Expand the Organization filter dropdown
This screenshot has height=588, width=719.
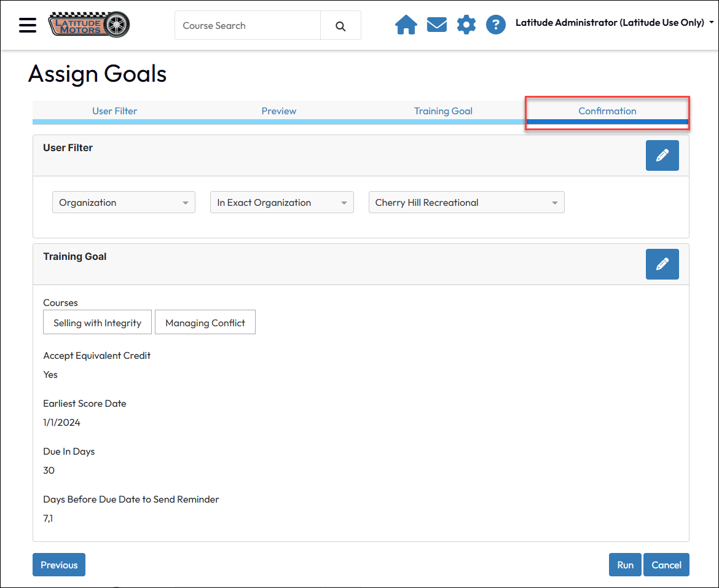coord(124,203)
